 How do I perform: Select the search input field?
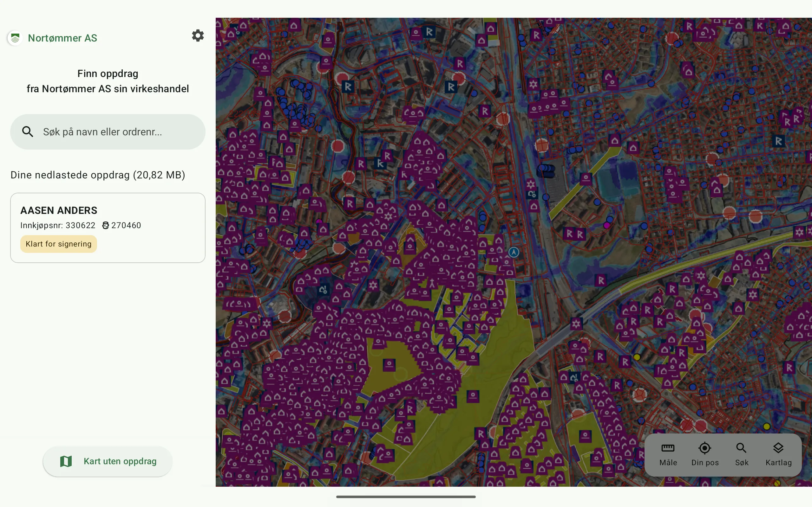tap(108, 132)
